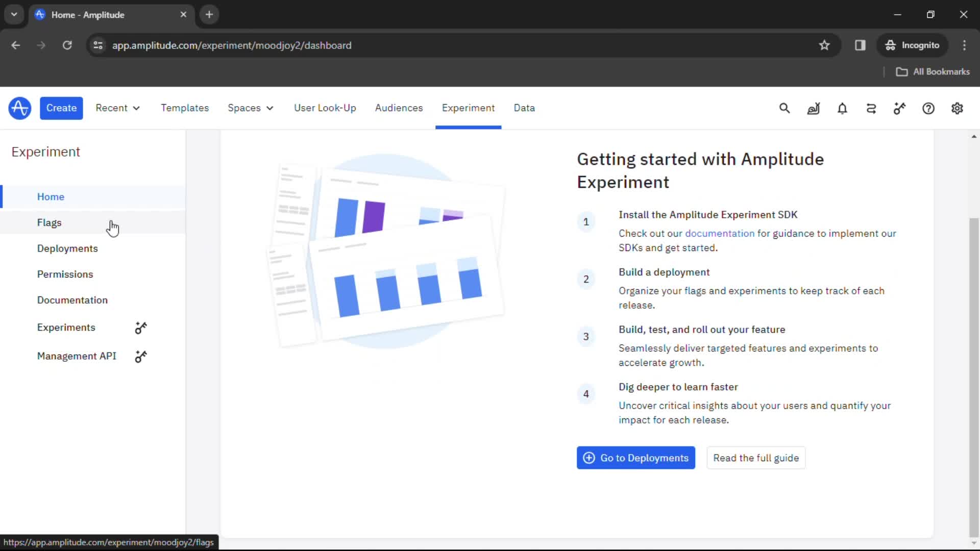Viewport: 980px width, 551px height.
Task: Click Go to Deployments button
Action: [636, 458]
